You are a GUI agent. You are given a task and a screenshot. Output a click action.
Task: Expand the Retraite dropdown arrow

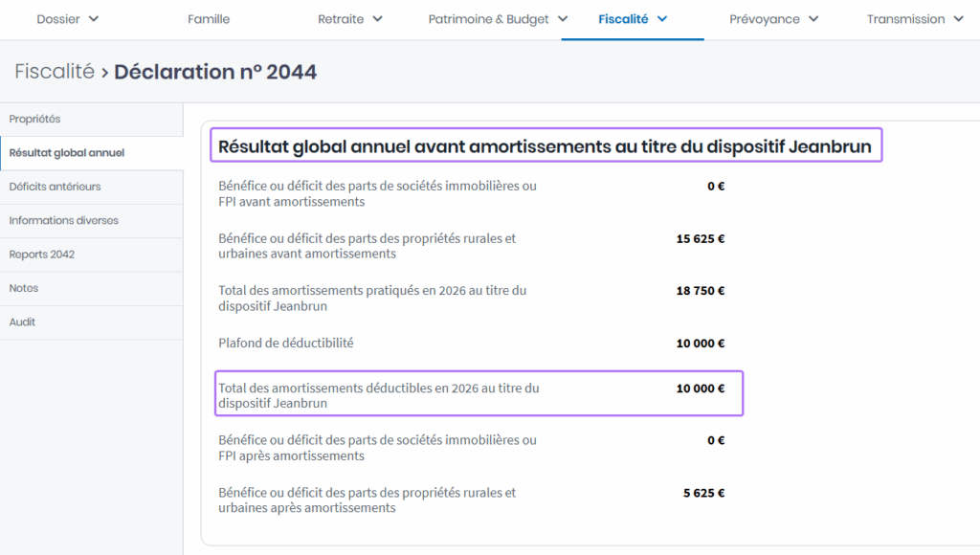pos(377,19)
